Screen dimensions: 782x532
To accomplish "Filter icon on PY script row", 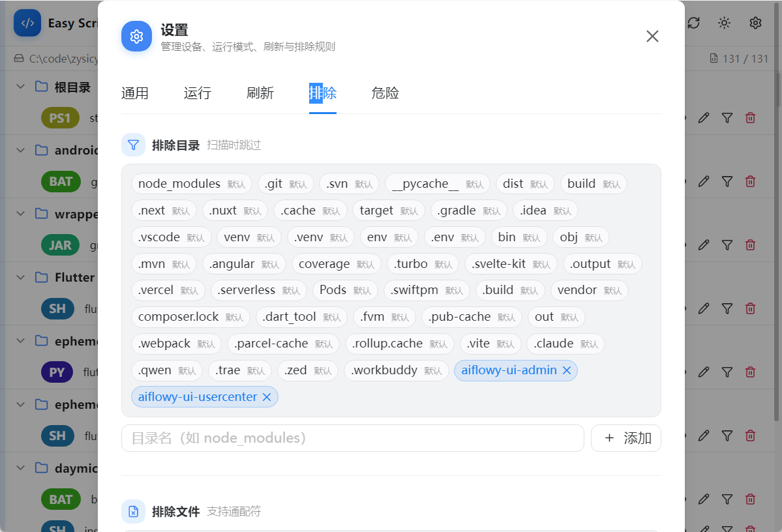I will [x=727, y=372].
